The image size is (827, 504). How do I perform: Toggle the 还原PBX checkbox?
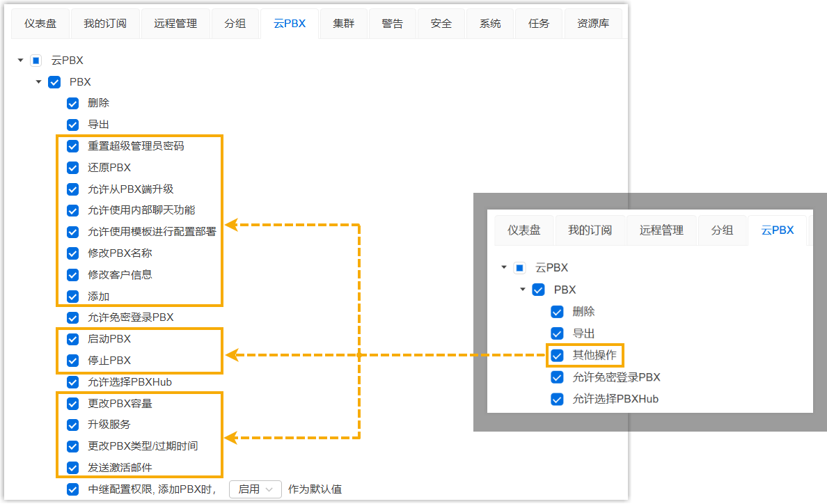click(72, 168)
